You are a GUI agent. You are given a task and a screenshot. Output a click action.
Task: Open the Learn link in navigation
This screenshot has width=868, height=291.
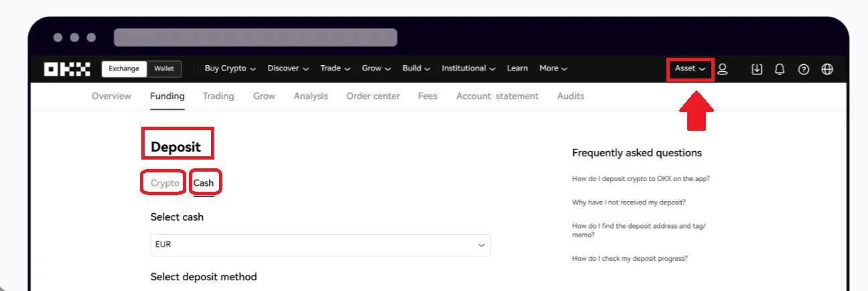click(517, 68)
